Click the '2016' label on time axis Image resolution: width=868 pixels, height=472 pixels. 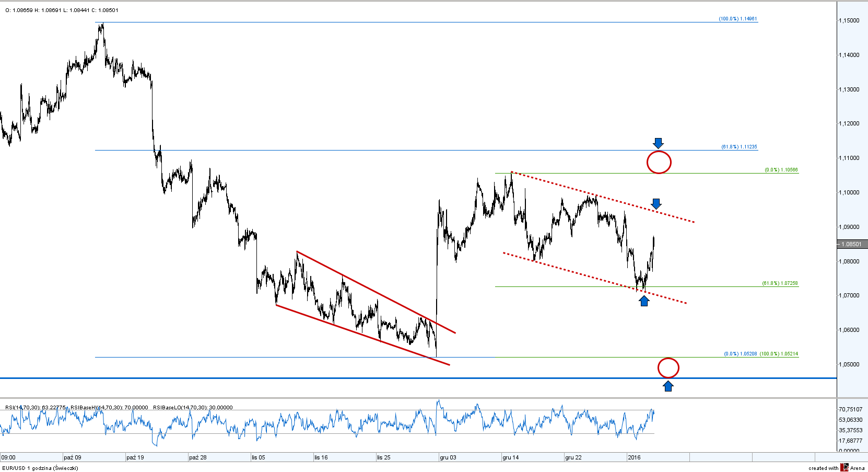click(x=634, y=457)
